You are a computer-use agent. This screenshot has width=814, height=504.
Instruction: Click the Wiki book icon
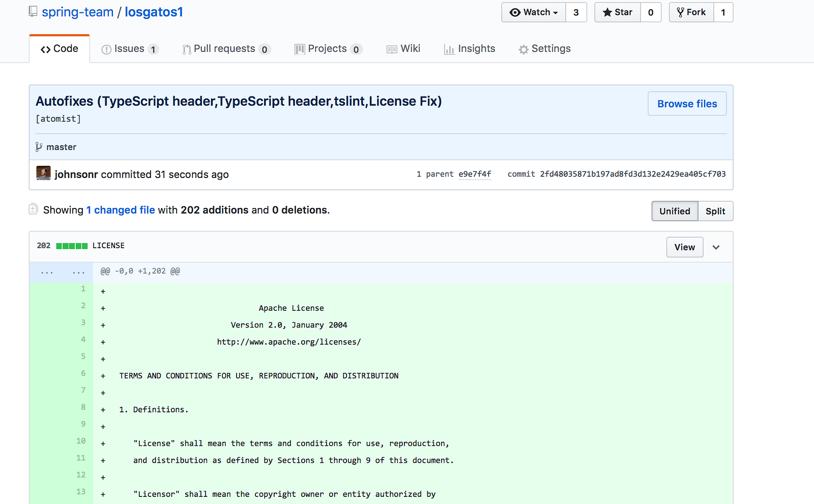[392, 49]
